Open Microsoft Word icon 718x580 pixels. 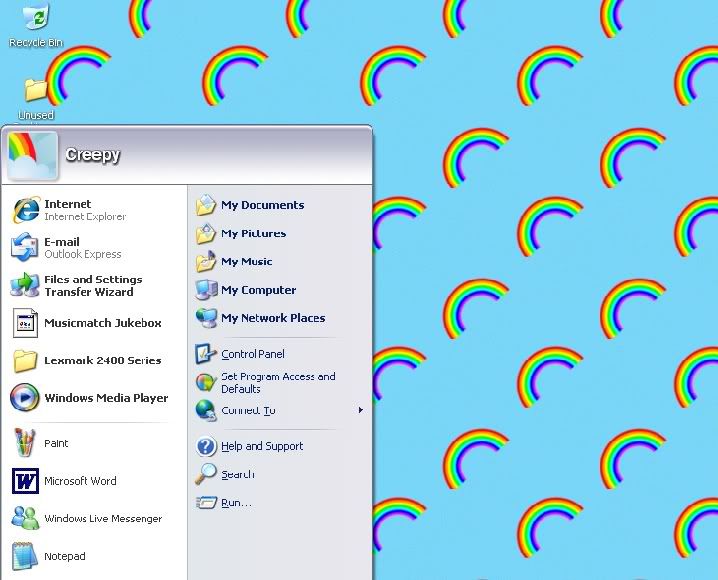(x=25, y=481)
